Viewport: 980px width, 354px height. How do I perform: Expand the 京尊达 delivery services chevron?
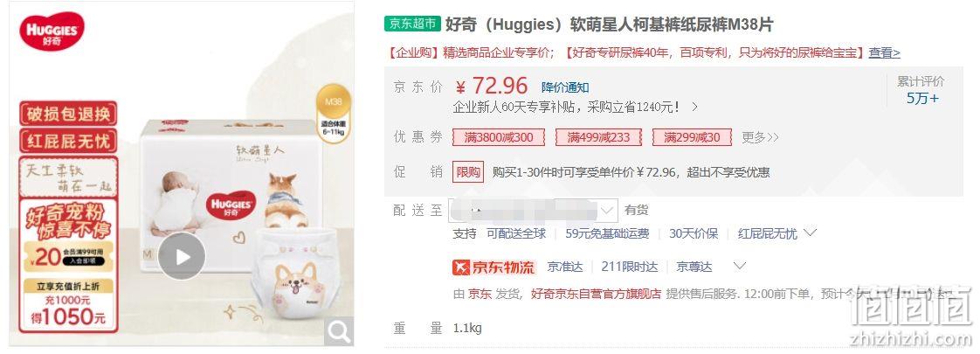[740, 267]
